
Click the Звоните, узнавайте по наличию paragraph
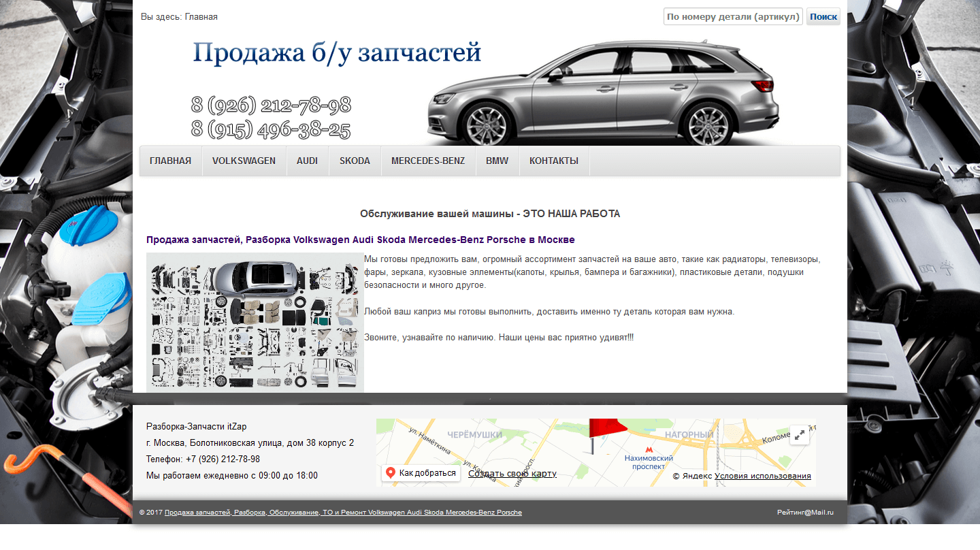tap(499, 338)
